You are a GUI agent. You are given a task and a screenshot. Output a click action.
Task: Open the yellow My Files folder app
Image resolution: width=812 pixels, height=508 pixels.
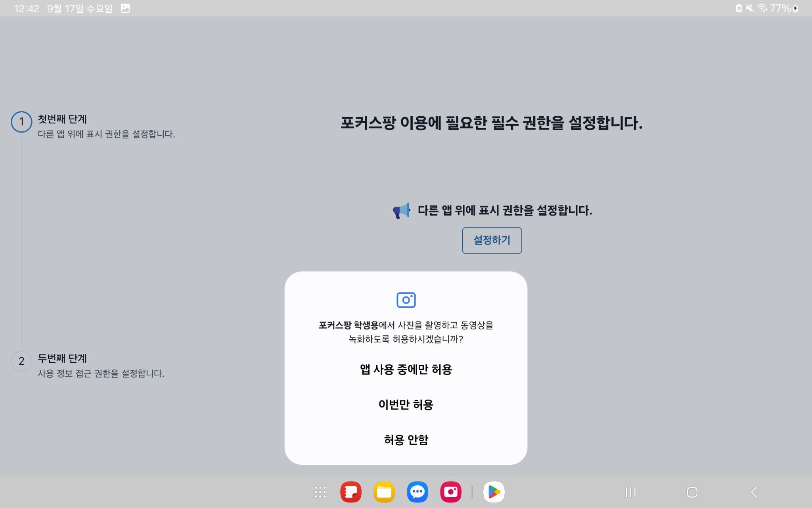click(384, 492)
